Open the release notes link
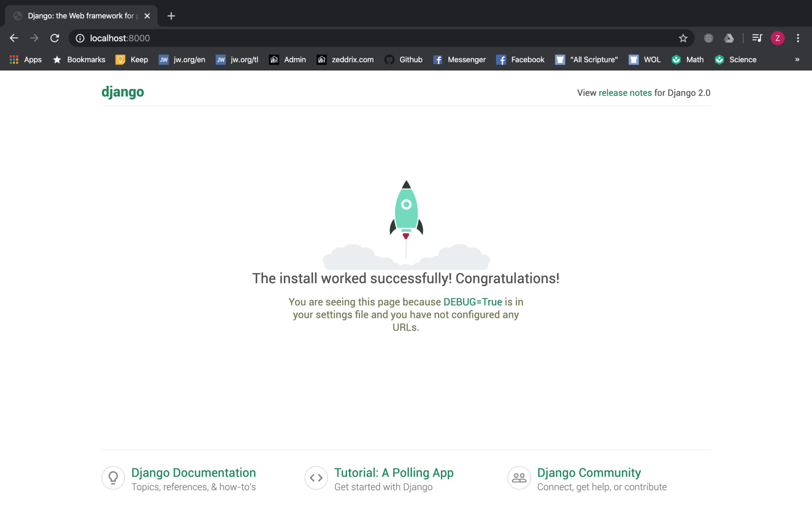 click(625, 93)
